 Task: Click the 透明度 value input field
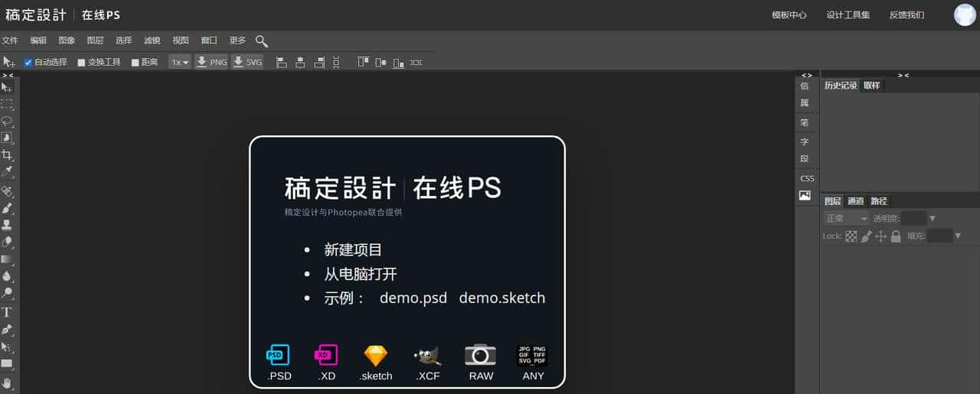(x=913, y=219)
